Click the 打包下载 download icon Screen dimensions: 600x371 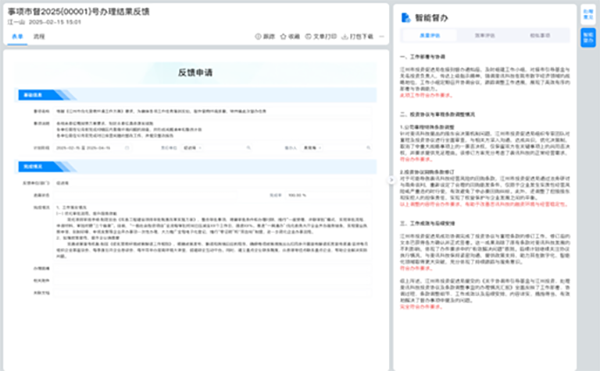pos(345,36)
